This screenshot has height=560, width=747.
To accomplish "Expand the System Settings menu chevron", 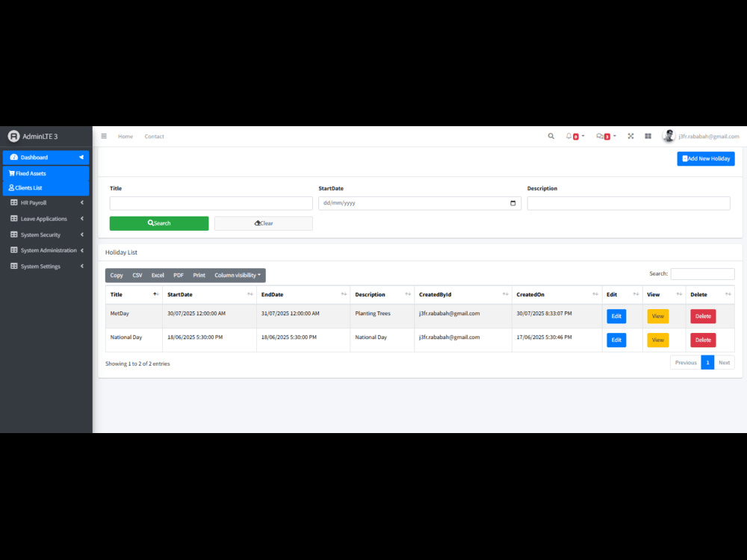I will [82, 267].
